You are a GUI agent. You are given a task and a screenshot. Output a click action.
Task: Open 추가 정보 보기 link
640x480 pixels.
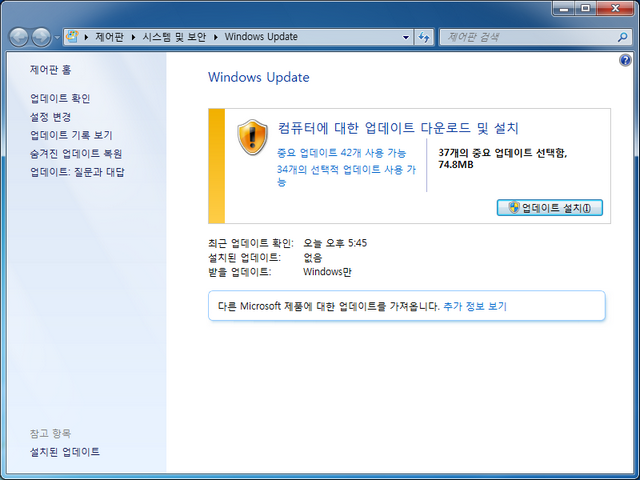pos(475,306)
